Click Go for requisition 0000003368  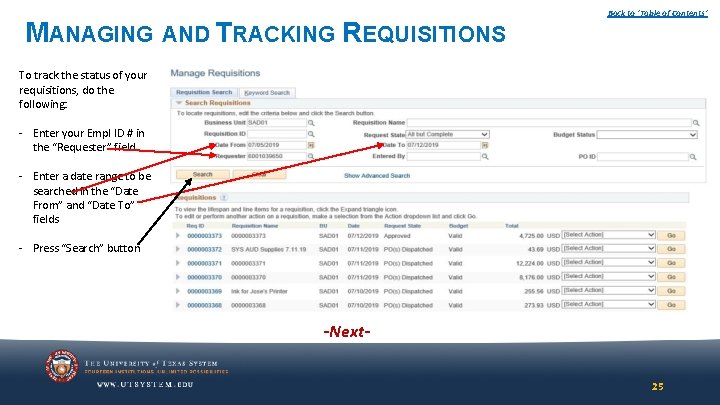point(671,305)
